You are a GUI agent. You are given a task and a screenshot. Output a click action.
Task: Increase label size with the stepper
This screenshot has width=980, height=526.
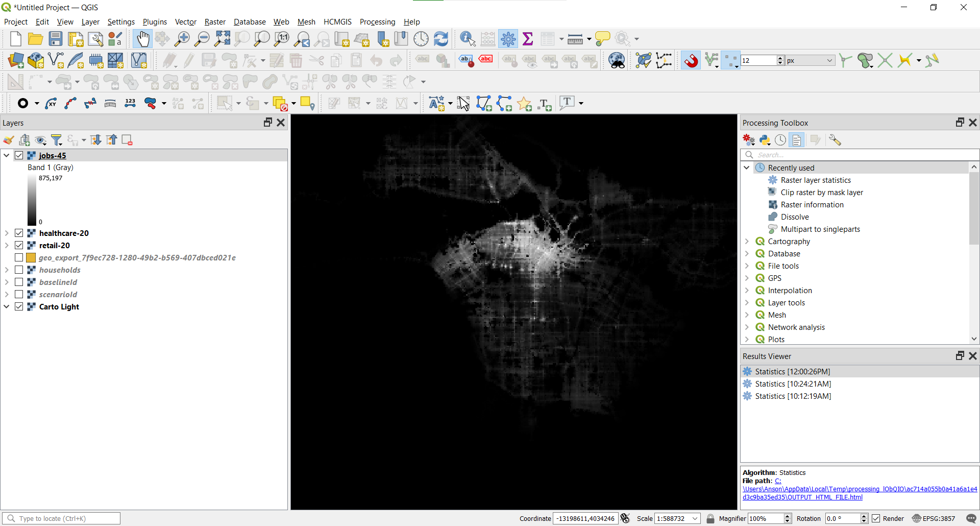coord(781,57)
